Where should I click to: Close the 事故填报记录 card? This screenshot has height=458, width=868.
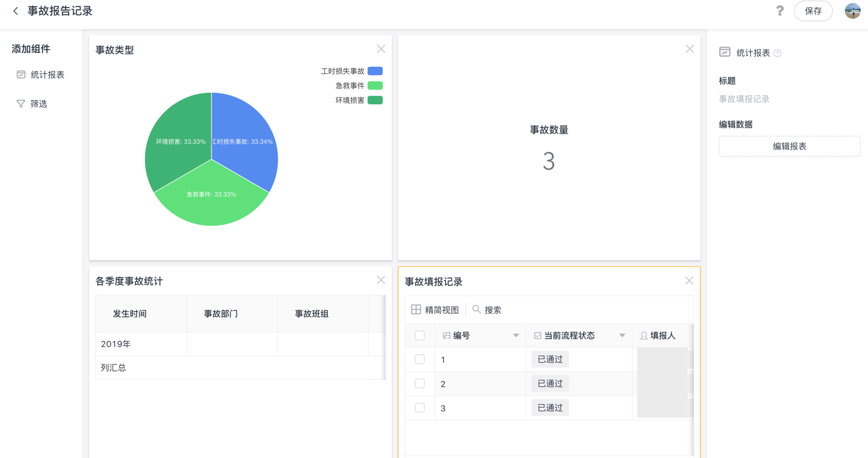[689, 281]
